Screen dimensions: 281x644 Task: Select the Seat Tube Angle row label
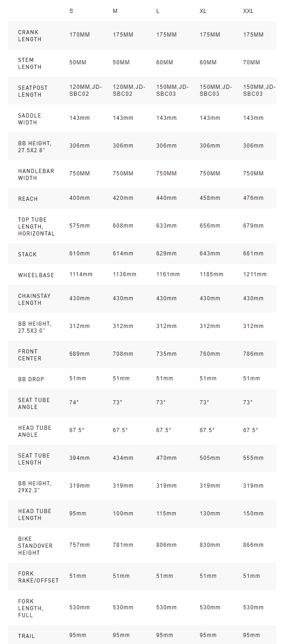[x=35, y=403]
